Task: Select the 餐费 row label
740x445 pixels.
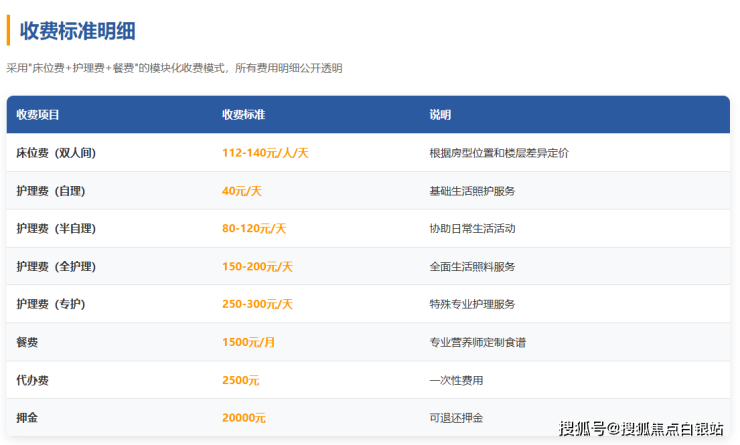Action: [x=27, y=342]
